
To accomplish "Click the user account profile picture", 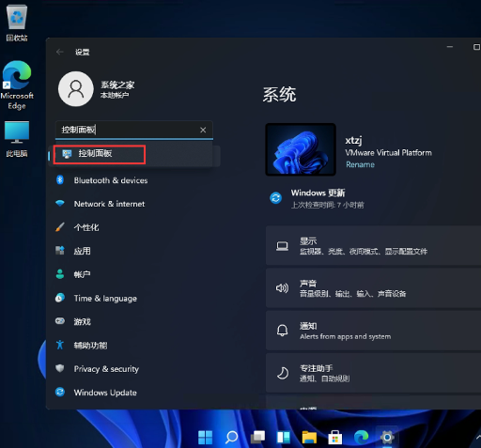I will (76, 89).
